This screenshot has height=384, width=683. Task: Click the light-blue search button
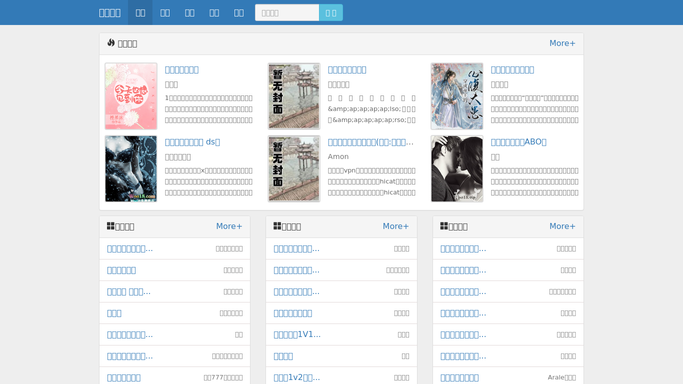pos(331,13)
